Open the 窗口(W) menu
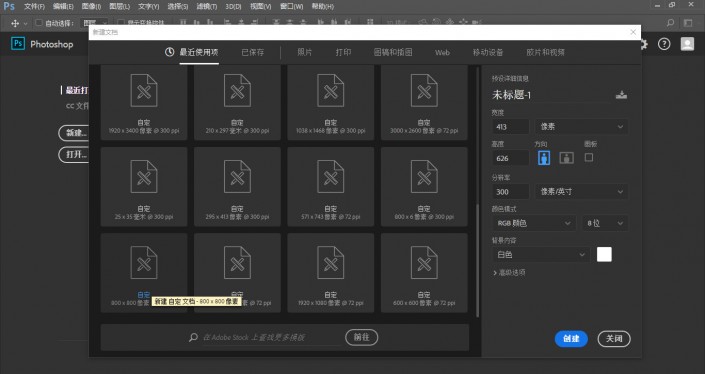The image size is (705, 374). pyautogui.click(x=291, y=6)
